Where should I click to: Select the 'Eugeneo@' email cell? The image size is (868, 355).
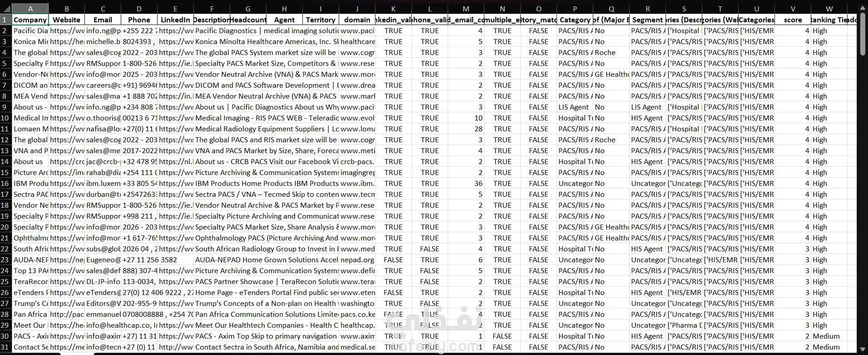(103, 260)
